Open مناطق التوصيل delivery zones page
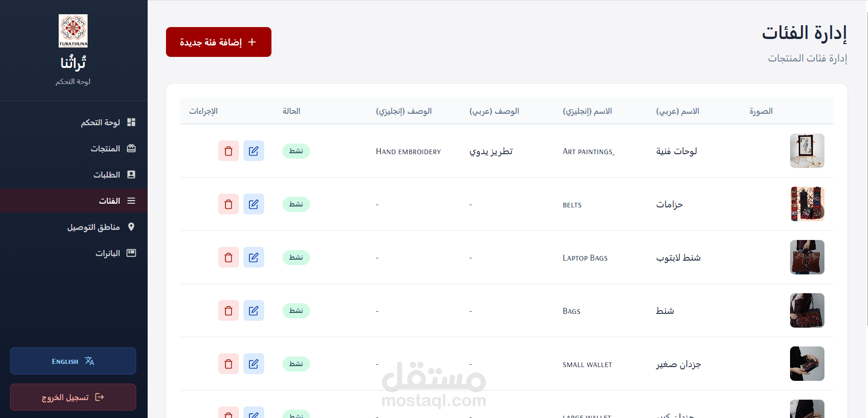868x418 pixels. (74, 227)
